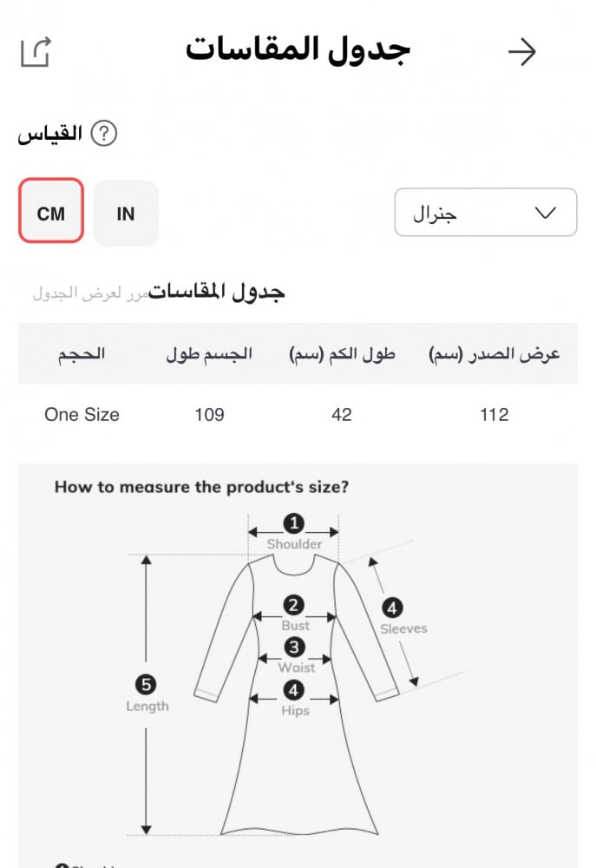Click the "How to measure the product's size?" heading
The height and width of the screenshot is (868, 596).
[201, 487]
